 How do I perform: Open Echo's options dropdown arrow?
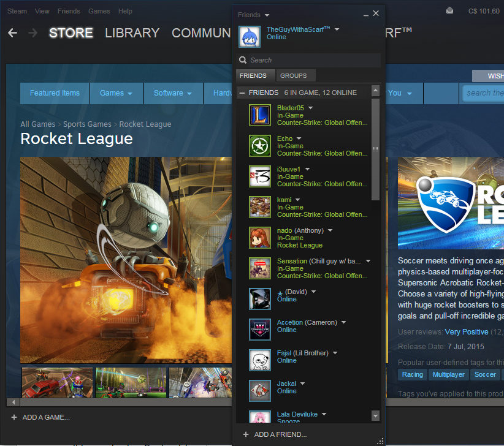coord(299,138)
